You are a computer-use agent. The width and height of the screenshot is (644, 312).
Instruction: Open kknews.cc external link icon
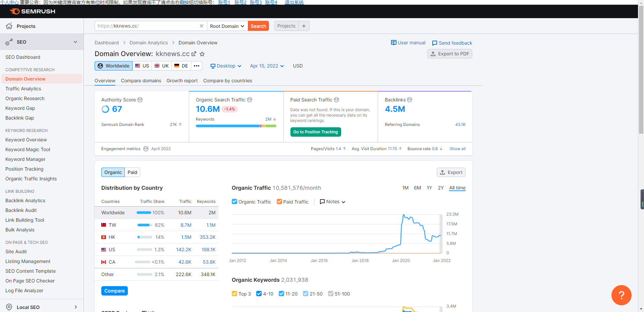194,54
